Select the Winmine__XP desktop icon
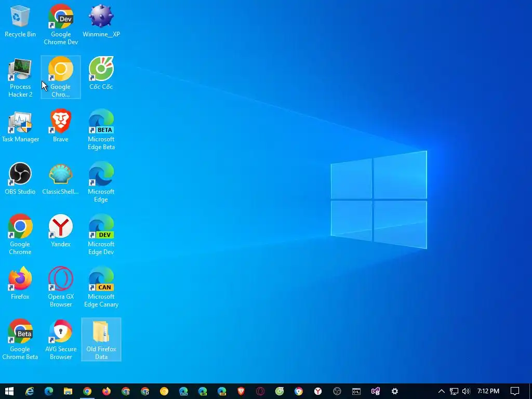The width and height of the screenshot is (532, 399). coord(101,21)
